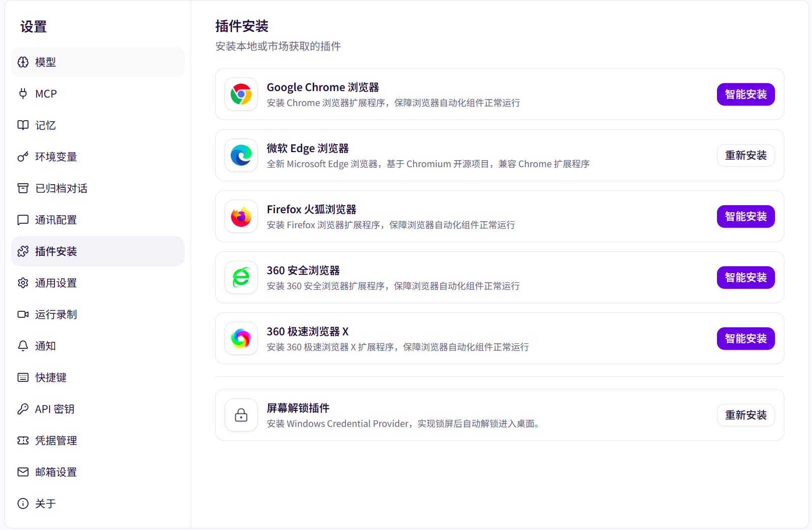Click the archive box icon beside 已归档对话
Image resolution: width=812 pixels, height=530 pixels.
[x=23, y=188]
